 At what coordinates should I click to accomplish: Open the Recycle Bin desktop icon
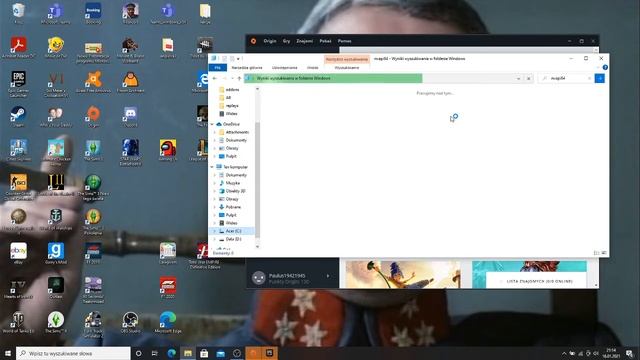pos(18,12)
